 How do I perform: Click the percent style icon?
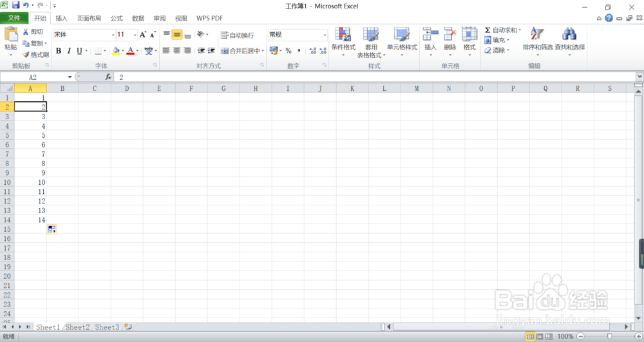click(289, 51)
